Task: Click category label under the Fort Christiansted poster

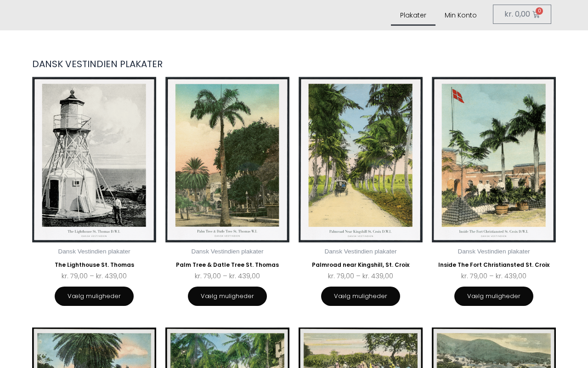Action: tap(494, 252)
